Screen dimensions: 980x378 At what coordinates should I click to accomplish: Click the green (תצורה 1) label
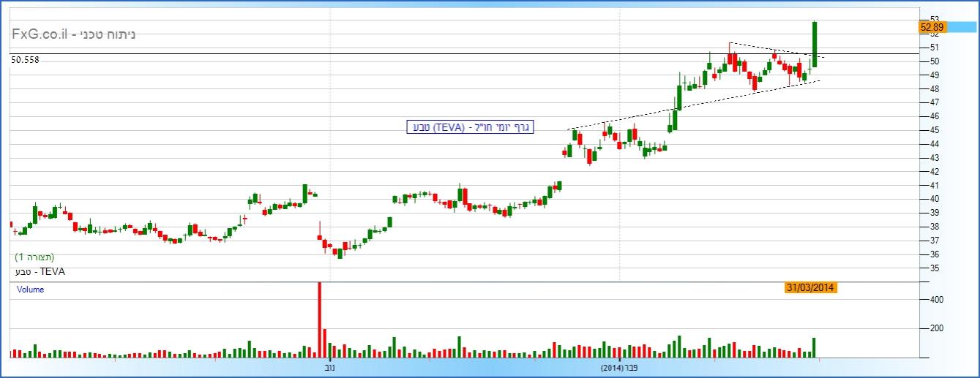[34, 257]
